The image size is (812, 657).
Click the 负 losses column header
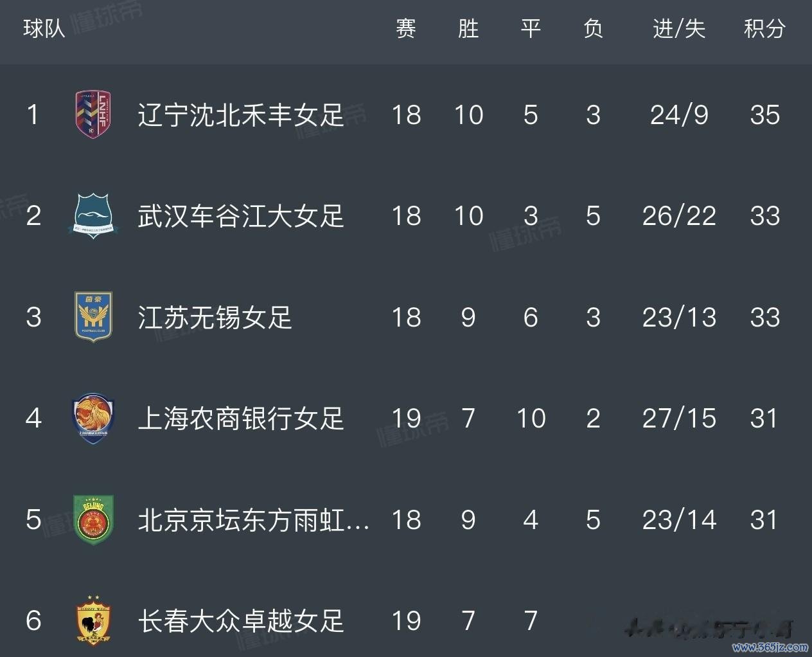tap(593, 29)
